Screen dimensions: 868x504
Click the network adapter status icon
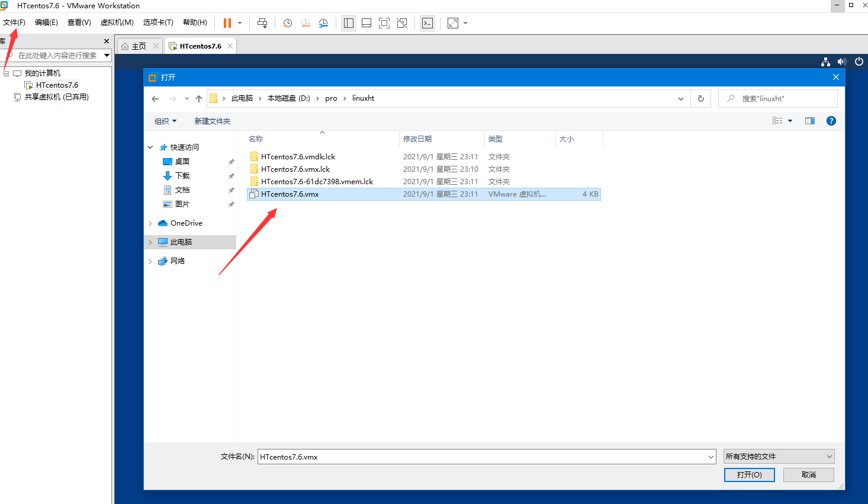pyautogui.click(x=825, y=62)
